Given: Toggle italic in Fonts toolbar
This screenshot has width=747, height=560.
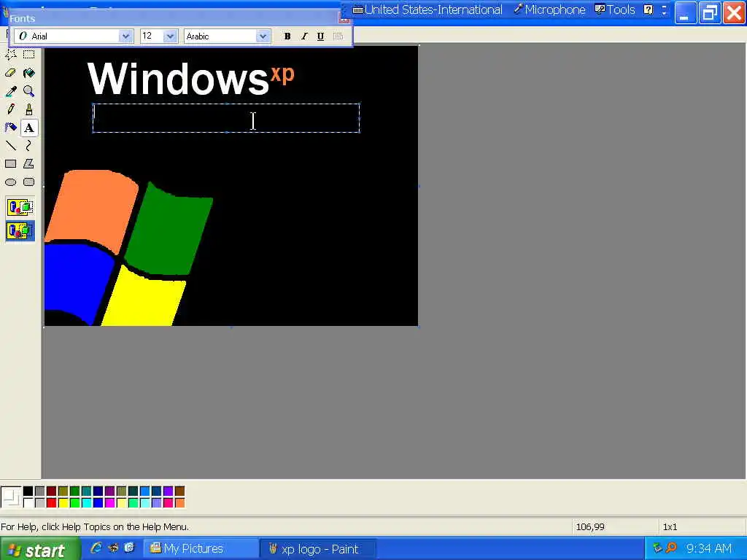Looking at the screenshot, I should [x=304, y=36].
